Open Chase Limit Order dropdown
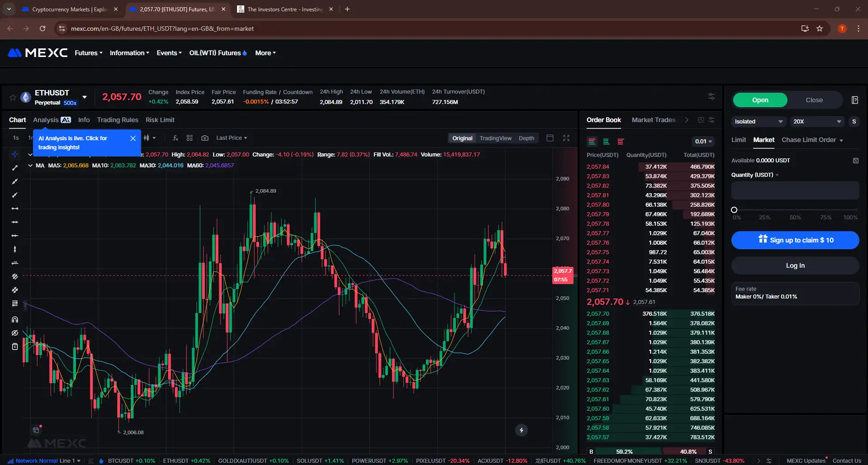 tap(812, 140)
